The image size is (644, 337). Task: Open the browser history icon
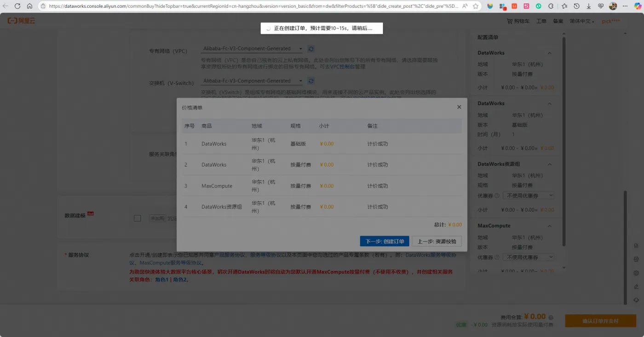576,6
